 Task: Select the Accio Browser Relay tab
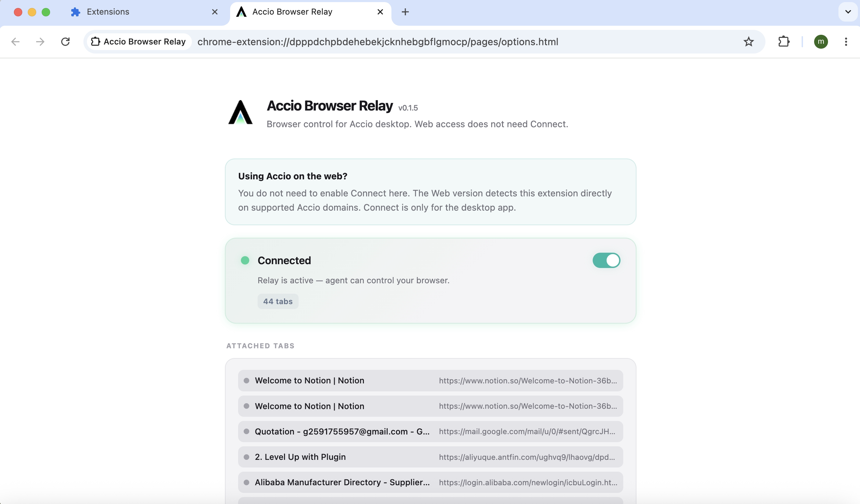coord(306,12)
